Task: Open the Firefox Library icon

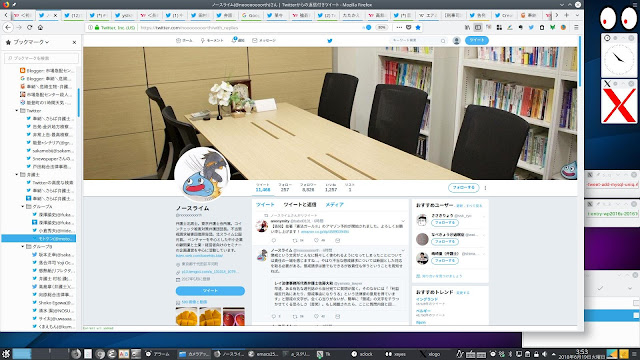Action: (467, 27)
